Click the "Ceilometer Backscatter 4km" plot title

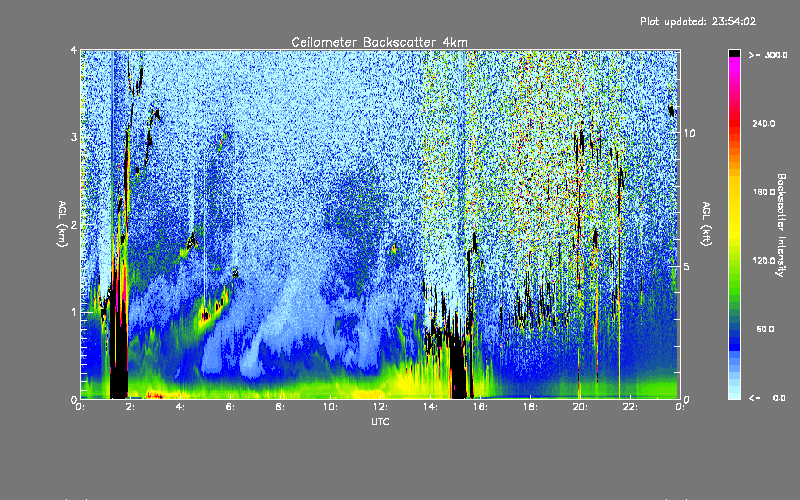379,42
